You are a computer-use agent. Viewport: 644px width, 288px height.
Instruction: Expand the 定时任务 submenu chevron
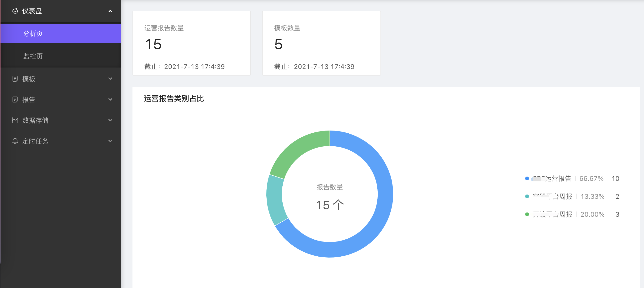coord(110,141)
